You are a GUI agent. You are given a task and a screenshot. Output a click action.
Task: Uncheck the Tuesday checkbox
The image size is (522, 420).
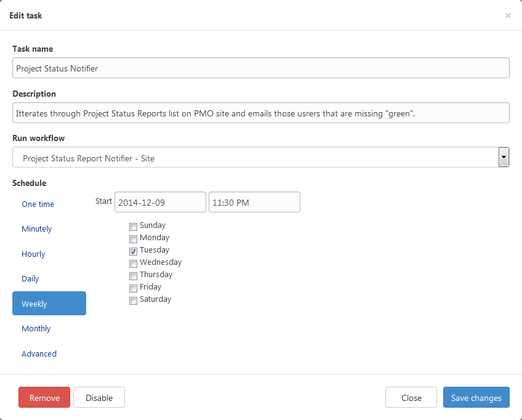[133, 251]
